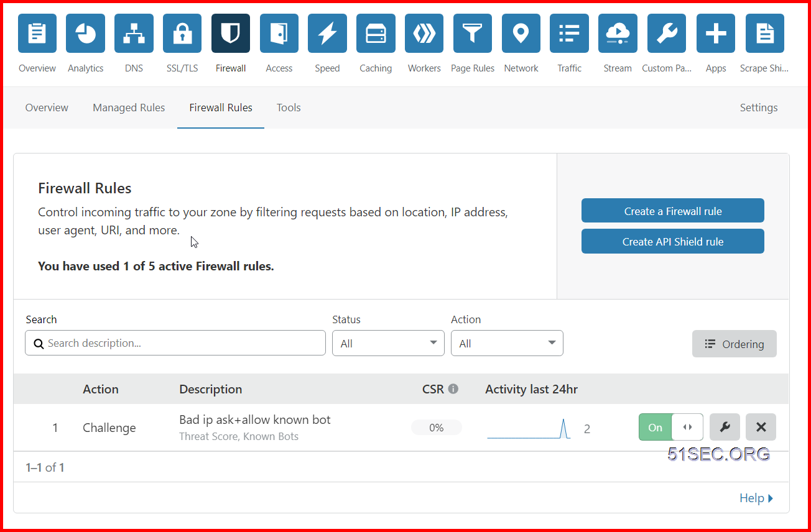Edit the rule with wrench button
This screenshot has width=811, height=532.
pyautogui.click(x=725, y=427)
